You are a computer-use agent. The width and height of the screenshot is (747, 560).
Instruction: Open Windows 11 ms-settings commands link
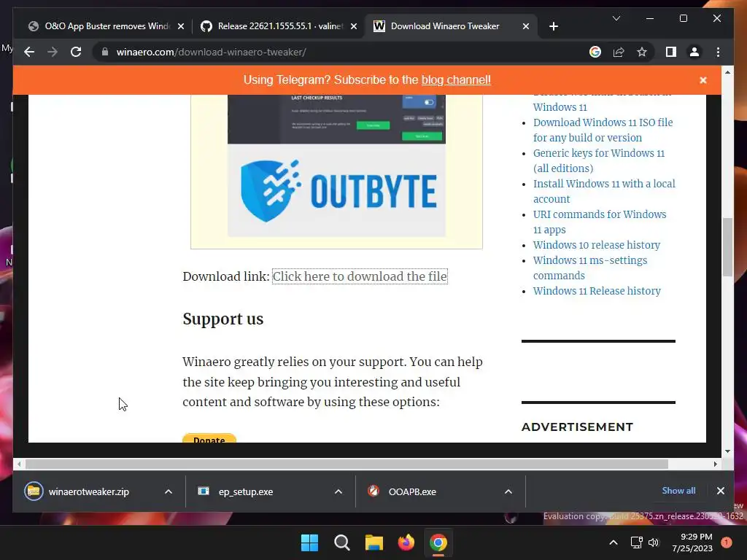point(589,268)
